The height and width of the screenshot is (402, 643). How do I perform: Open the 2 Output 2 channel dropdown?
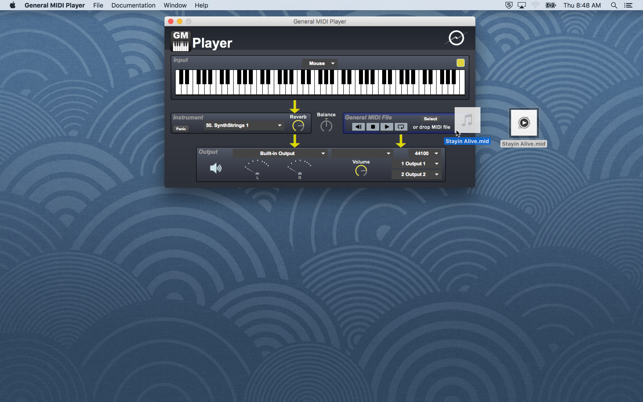pyautogui.click(x=416, y=174)
